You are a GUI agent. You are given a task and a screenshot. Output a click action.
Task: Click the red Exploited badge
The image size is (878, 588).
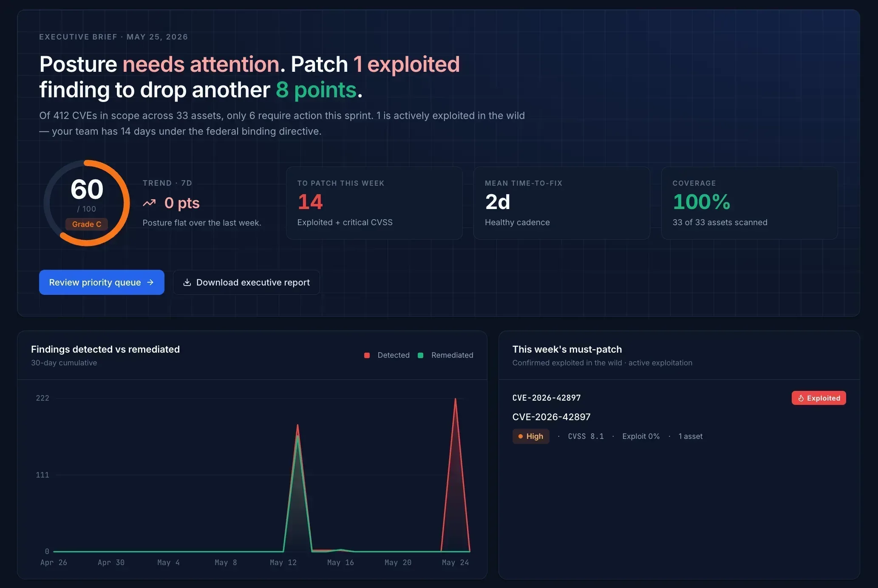[x=819, y=398]
